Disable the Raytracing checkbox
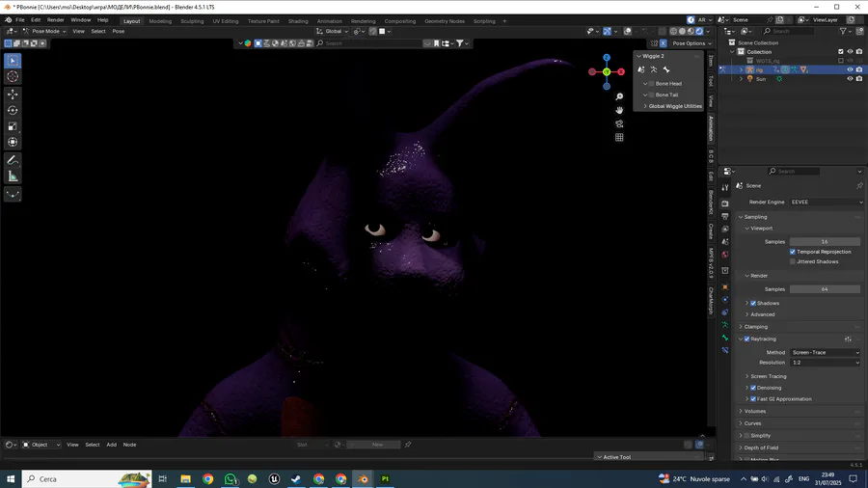 point(746,339)
